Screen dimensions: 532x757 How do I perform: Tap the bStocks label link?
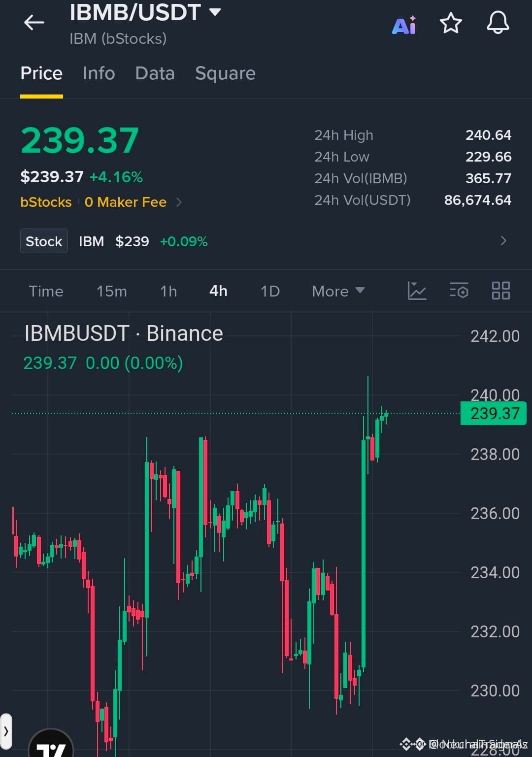[x=46, y=202]
